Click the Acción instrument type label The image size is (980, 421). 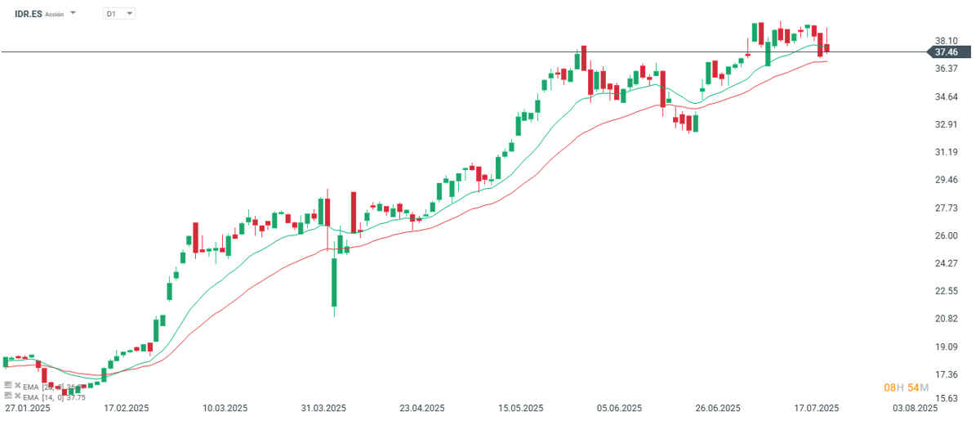pyautogui.click(x=54, y=15)
